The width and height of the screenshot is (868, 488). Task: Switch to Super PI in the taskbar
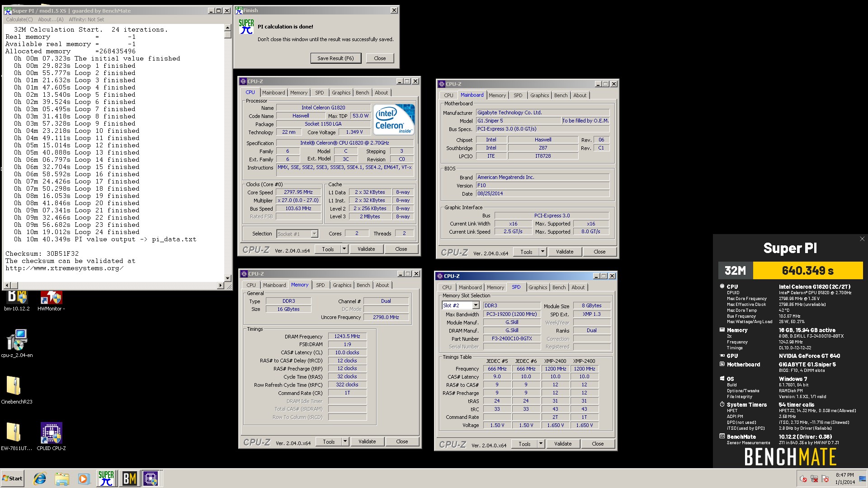[106, 478]
